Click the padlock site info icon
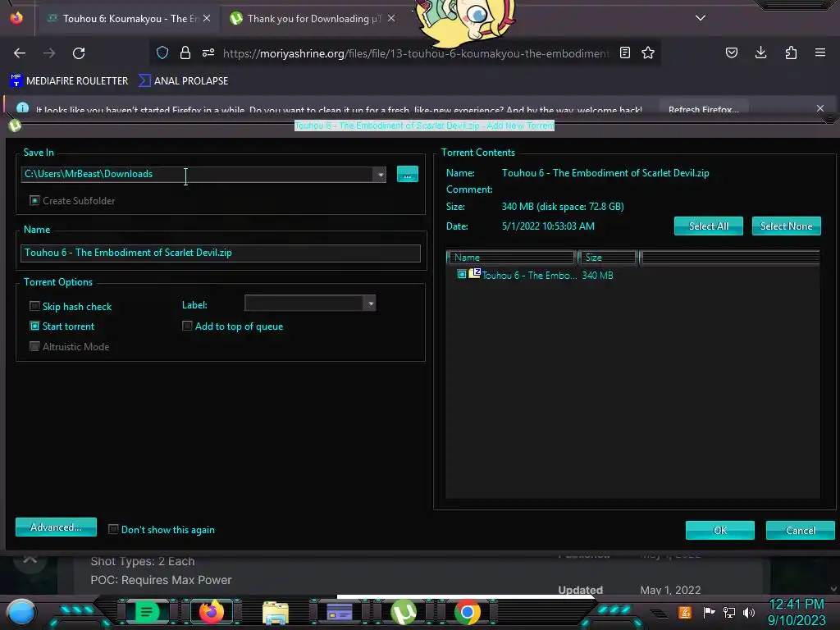840x630 pixels. tap(185, 52)
